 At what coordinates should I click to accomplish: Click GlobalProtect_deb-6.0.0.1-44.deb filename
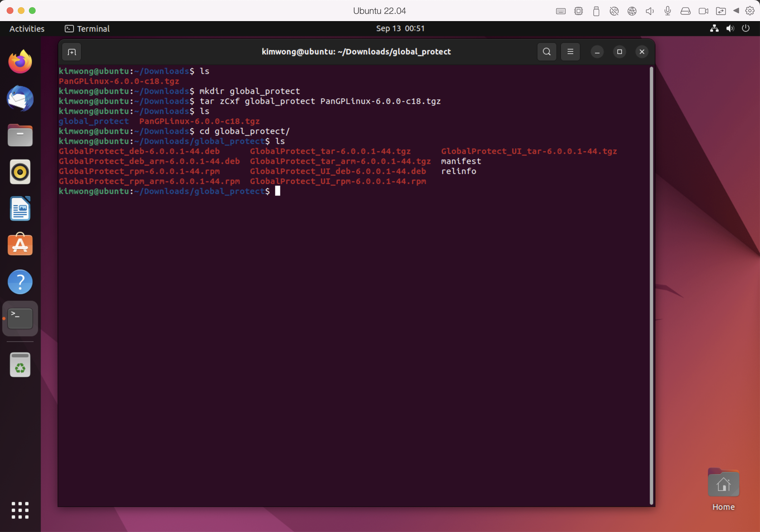tap(139, 151)
